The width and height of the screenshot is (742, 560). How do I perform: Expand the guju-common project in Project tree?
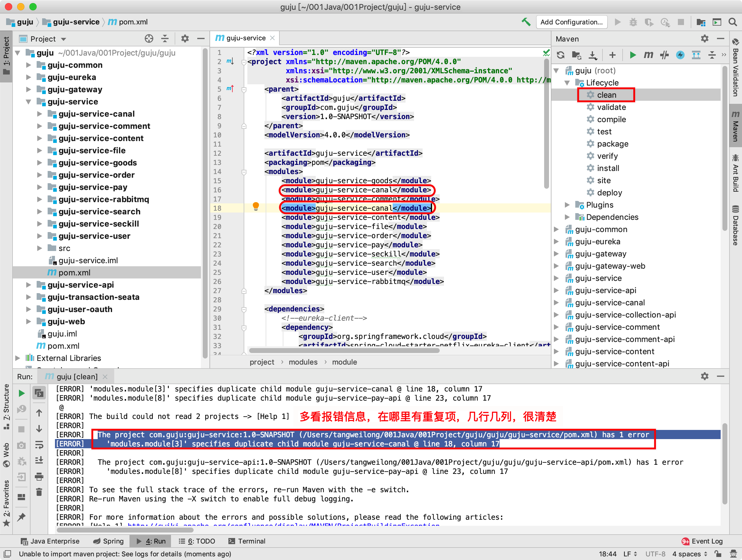(28, 65)
